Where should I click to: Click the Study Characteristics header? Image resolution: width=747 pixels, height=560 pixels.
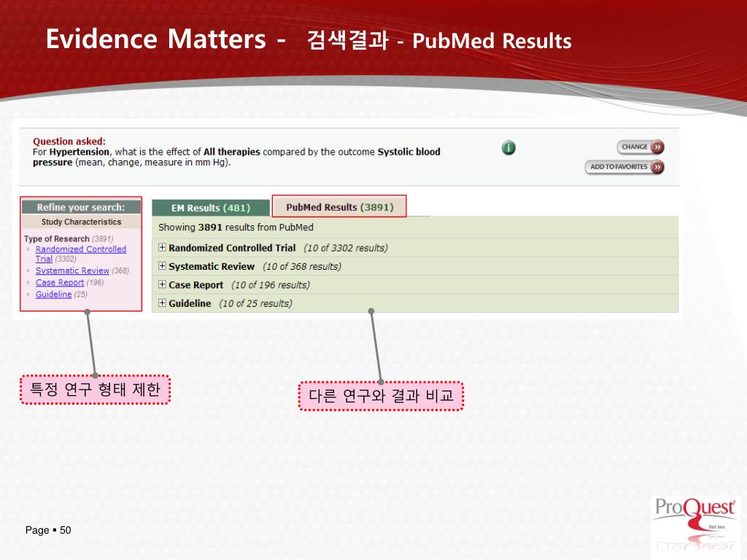pos(81,222)
